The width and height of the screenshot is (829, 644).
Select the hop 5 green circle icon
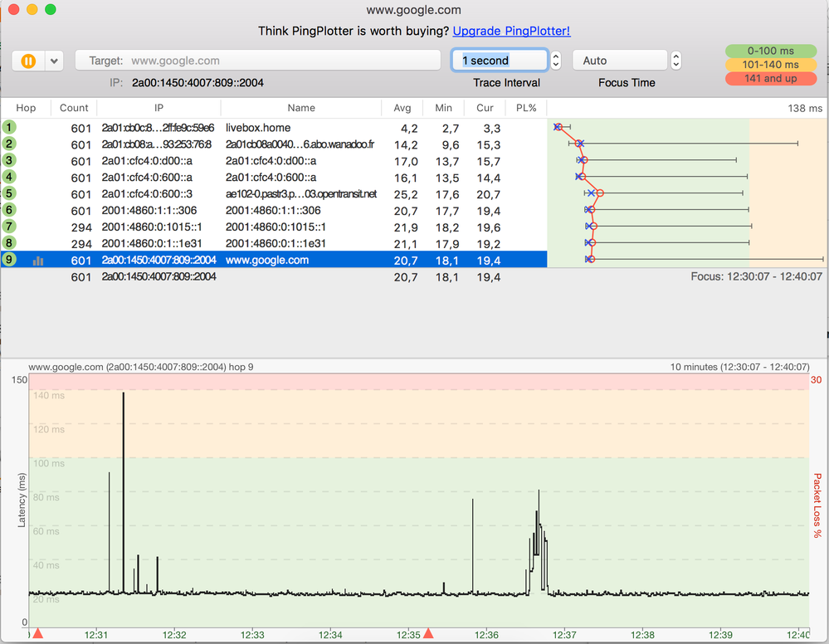9,193
